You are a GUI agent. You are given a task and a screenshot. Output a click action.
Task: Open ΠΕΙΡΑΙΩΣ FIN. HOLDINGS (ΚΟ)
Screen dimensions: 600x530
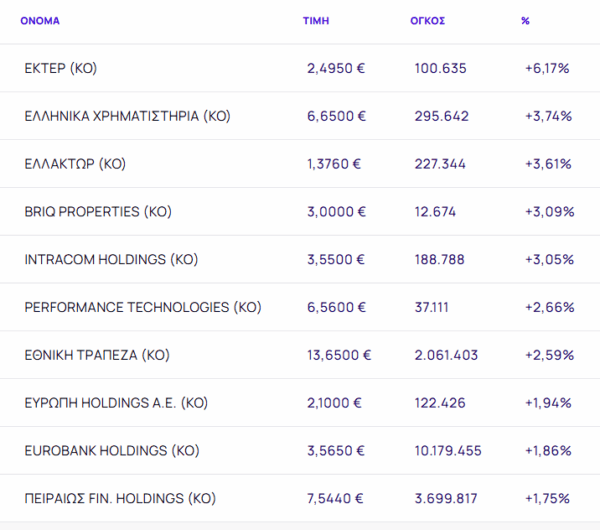[120, 498]
